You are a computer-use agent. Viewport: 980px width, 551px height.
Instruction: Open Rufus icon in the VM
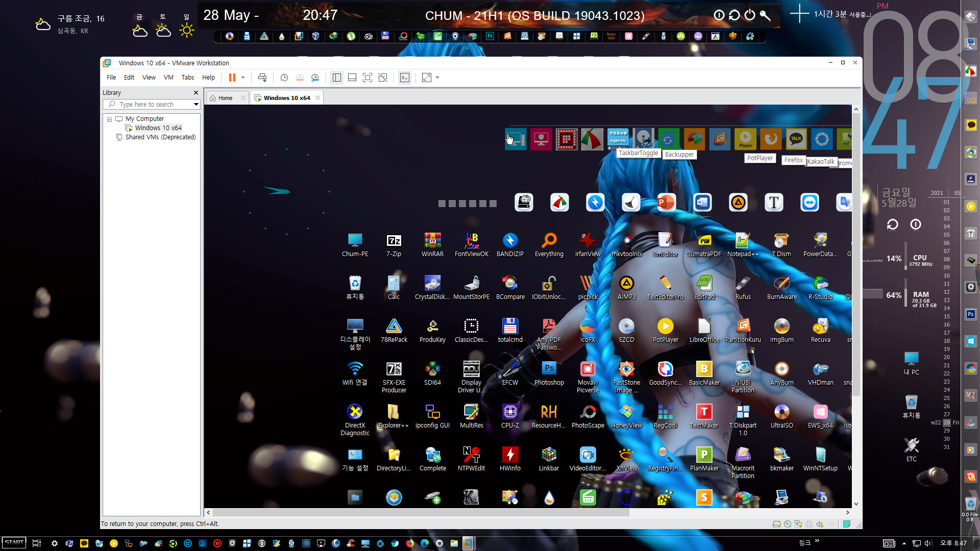tap(743, 287)
